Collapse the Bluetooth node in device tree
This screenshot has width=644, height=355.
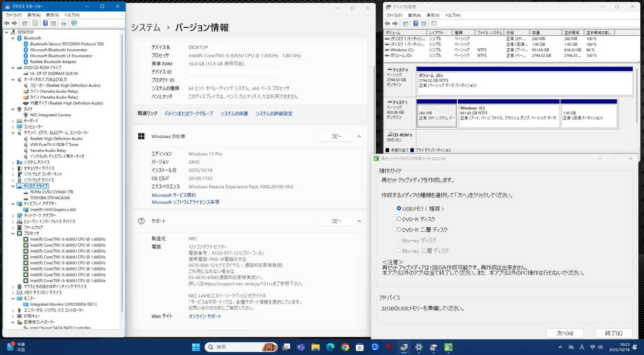pos(13,38)
